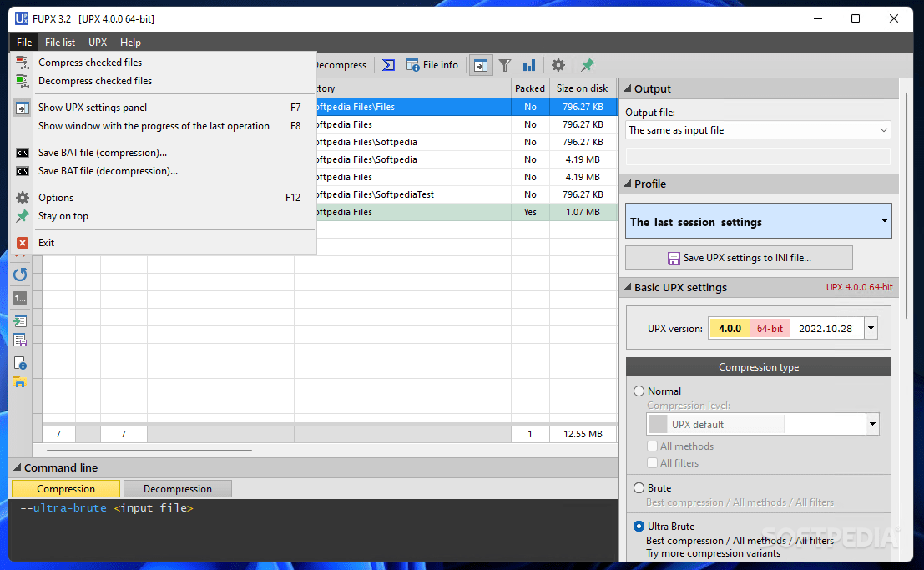Viewport: 924px width, 570px height.
Task: Open the UPX default compression level dropdown
Action: pyautogui.click(x=763, y=425)
